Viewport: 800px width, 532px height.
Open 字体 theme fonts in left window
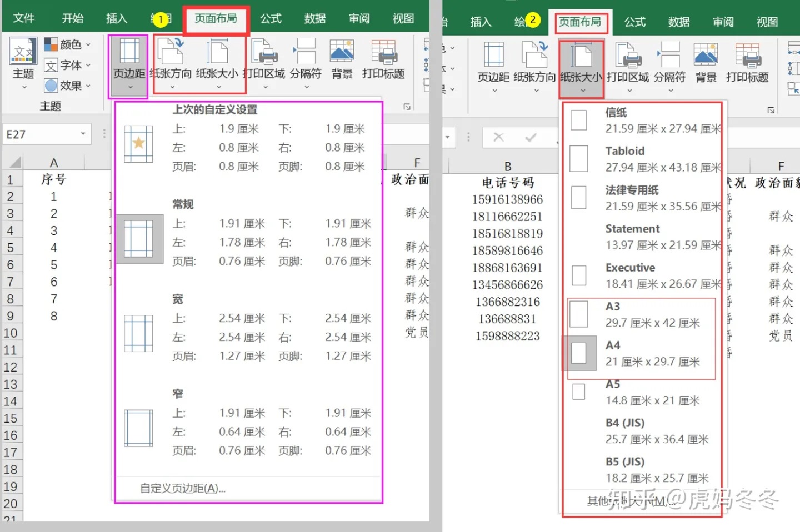[67, 65]
